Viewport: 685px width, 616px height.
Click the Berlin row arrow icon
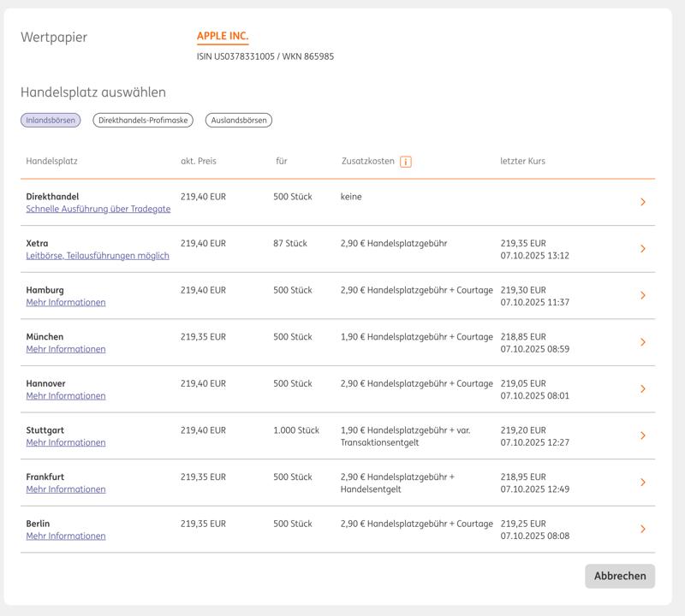click(642, 529)
